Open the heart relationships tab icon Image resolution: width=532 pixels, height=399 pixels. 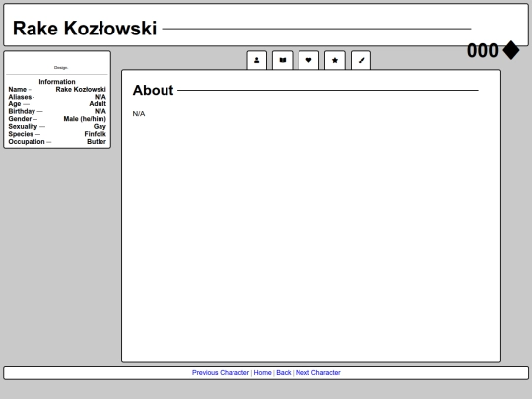pyautogui.click(x=308, y=60)
